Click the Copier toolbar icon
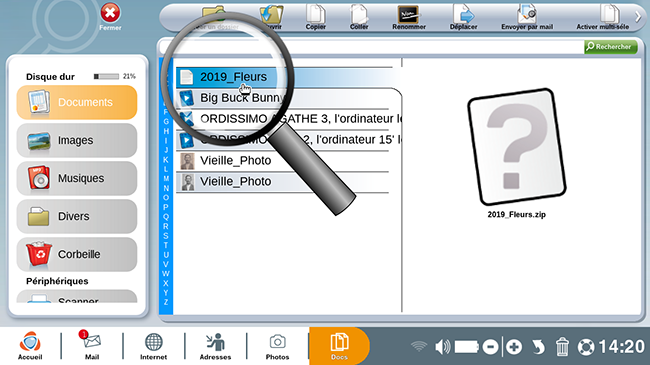 pyautogui.click(x=315, y=17)
